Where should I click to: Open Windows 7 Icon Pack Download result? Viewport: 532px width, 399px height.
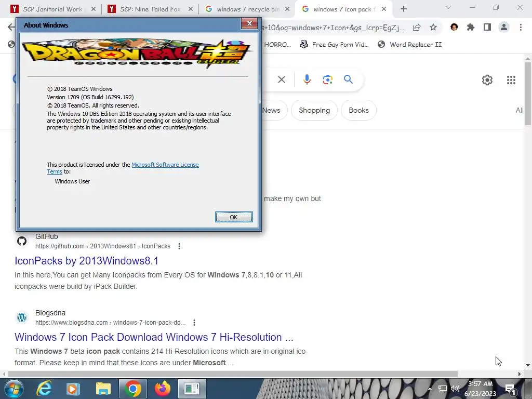(154, 337)
